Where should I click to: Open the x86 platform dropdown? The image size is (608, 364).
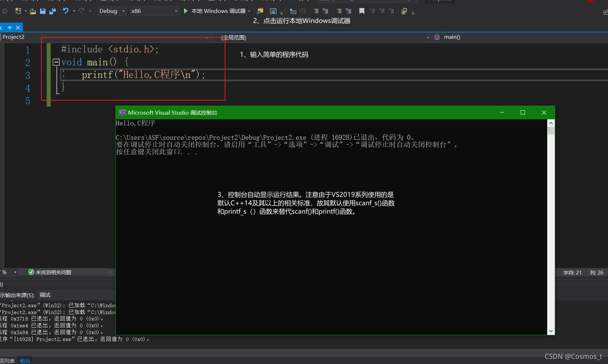(x=154, y=11)
